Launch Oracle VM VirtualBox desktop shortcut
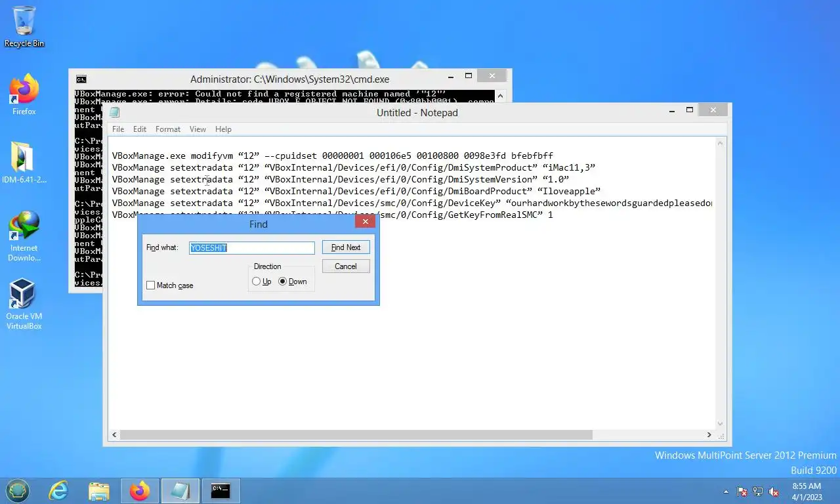The image size is (840, 504). click(x=24, y=304)
